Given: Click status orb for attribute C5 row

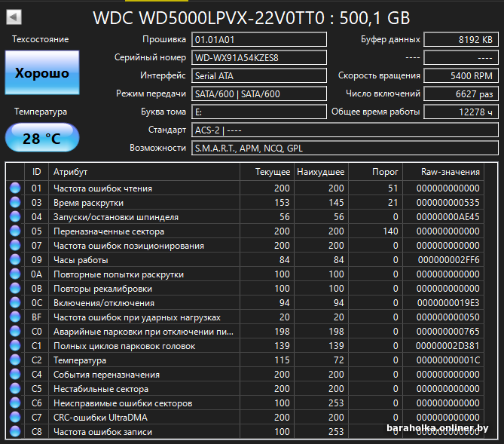Looking at the screenshot, I should pyautogui.click(x=15, y=389).
